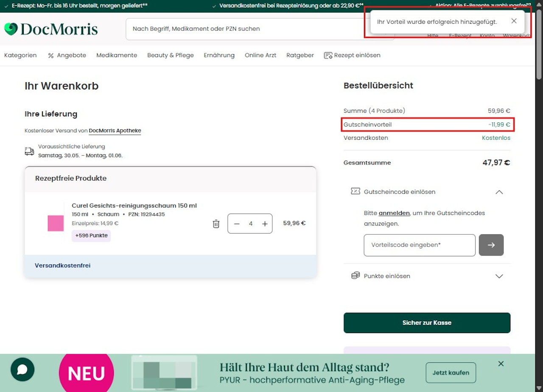
Task: Click the NEU badge in banner
Action: 87,373
